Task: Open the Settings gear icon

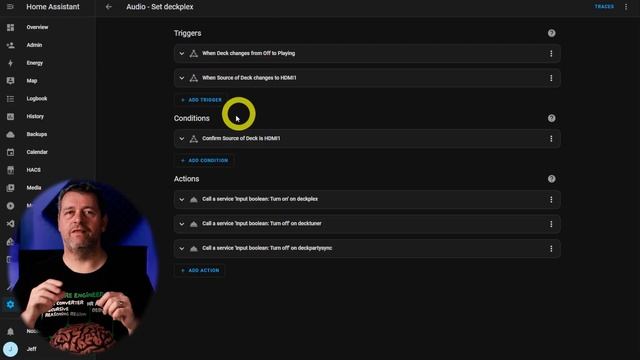Action: pos(10,304)
